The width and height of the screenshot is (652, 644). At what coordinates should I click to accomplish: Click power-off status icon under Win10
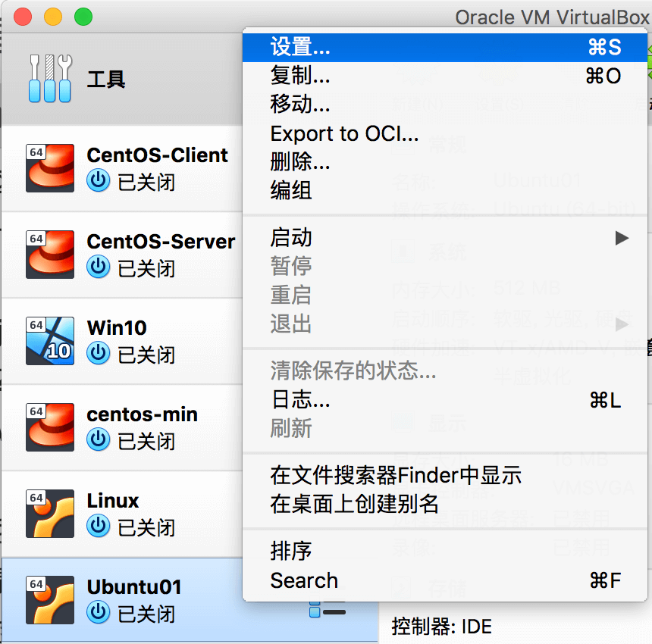point(99,354)
